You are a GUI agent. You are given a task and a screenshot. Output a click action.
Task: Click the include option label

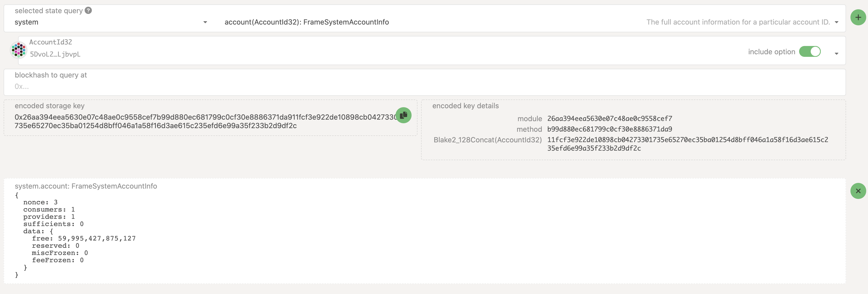pos(771,52)
